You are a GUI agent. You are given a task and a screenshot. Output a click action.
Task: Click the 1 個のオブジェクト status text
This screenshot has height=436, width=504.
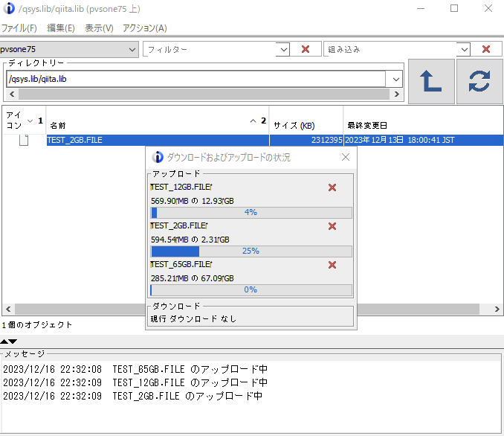tap(36, 325)
